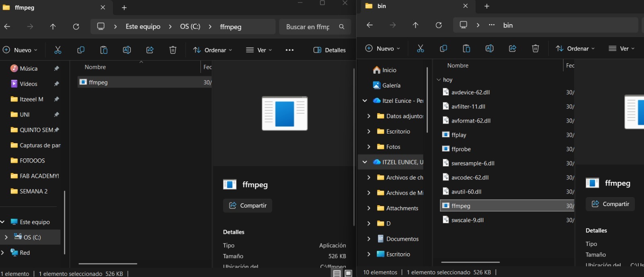Refresh the ffmpeg window
This screenshot has height=277, width=644.
[76, 27]
